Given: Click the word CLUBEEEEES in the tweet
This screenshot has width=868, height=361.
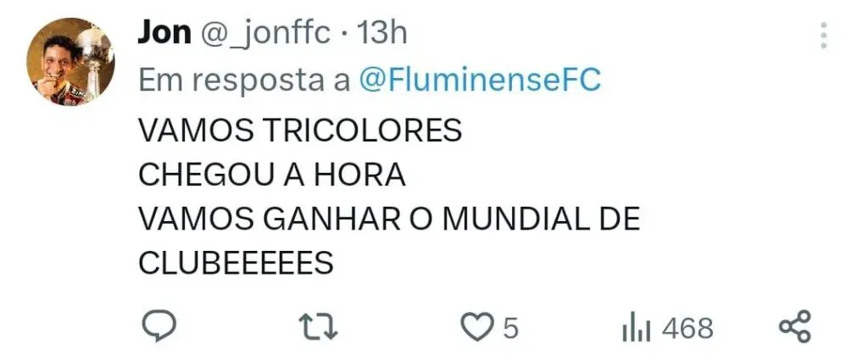Looking at the screenshot, I should pyautogui.click(x=236, y=264).
